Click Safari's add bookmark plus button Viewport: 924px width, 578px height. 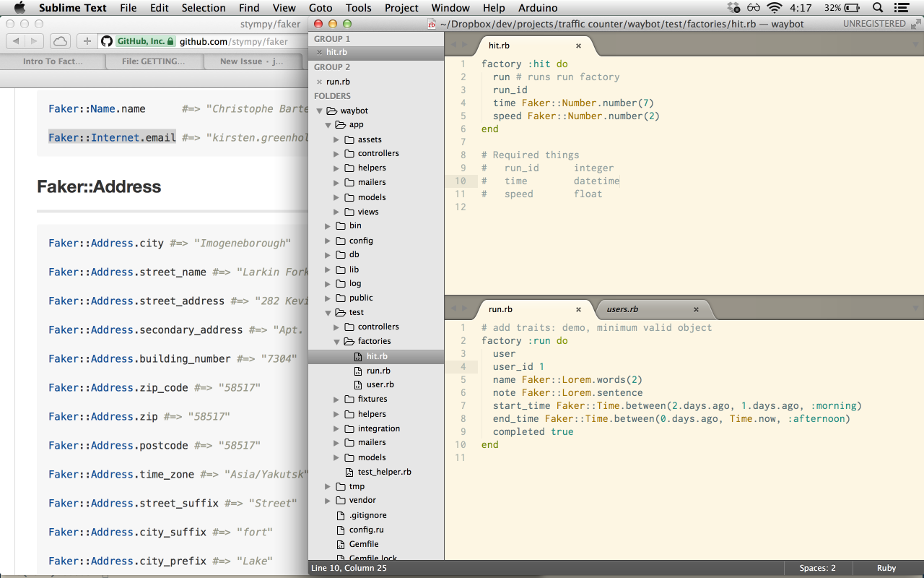[x=87, y=41]
